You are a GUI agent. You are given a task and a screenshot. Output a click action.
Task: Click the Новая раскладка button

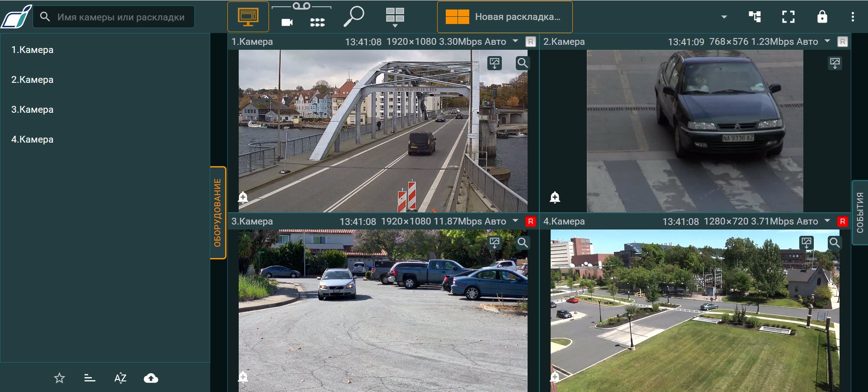(x=505, y=17)
